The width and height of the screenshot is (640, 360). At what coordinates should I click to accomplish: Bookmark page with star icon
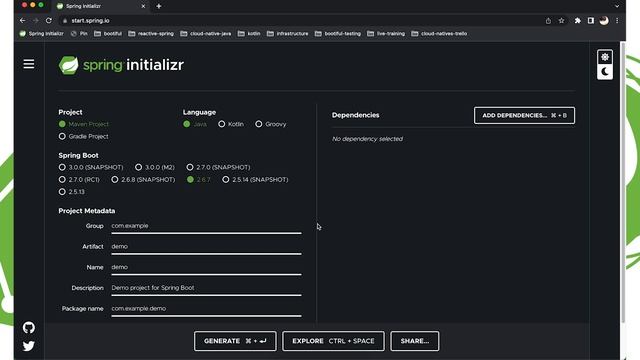[561, 21]
